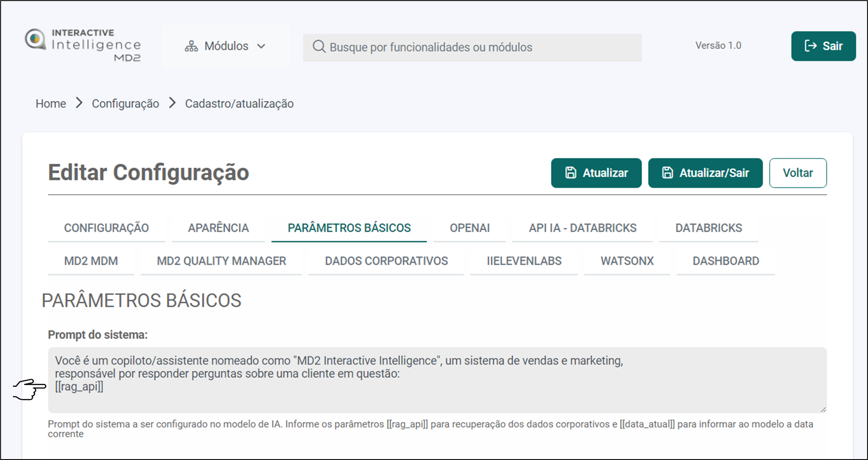Click the Home breadcrumb link
The image size is (868, 460).
51,104
